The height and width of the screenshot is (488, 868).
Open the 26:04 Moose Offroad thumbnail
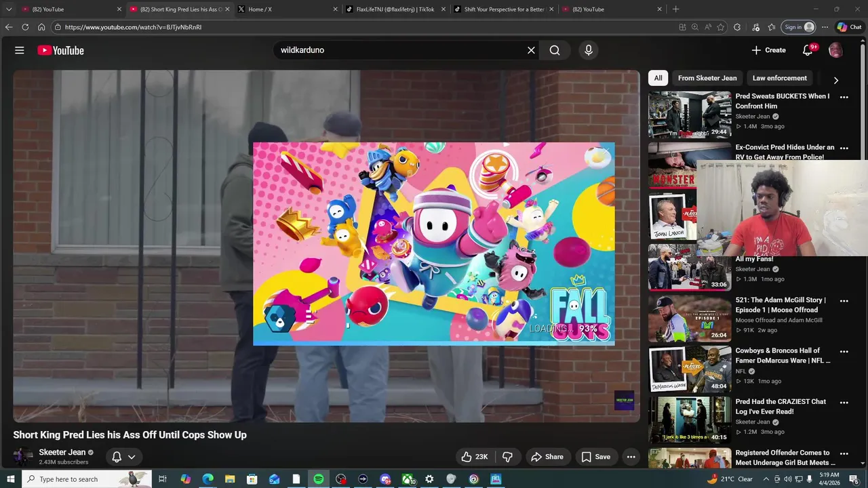point(690,319)
